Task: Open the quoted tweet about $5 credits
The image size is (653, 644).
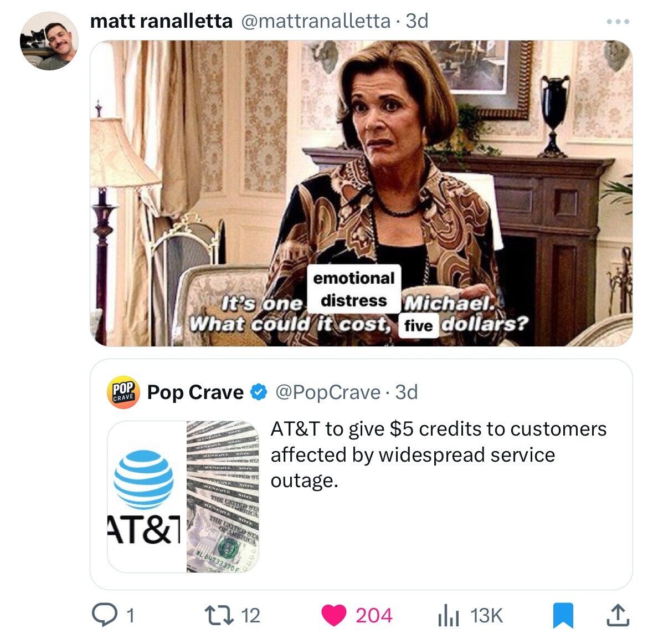Action: pos(361,474)
